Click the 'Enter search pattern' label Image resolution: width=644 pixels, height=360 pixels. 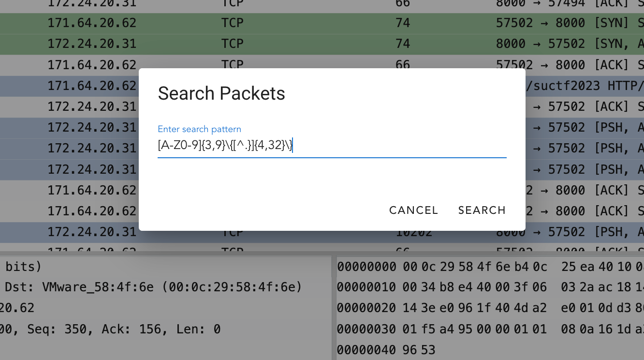[199, 129]
